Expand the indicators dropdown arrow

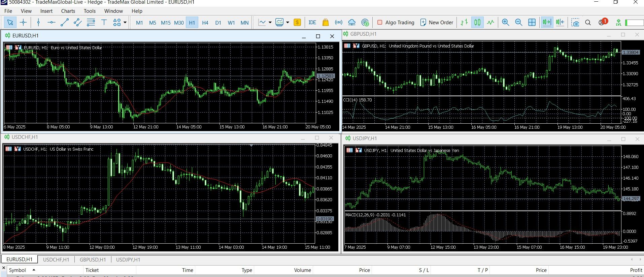coord(270,23)
